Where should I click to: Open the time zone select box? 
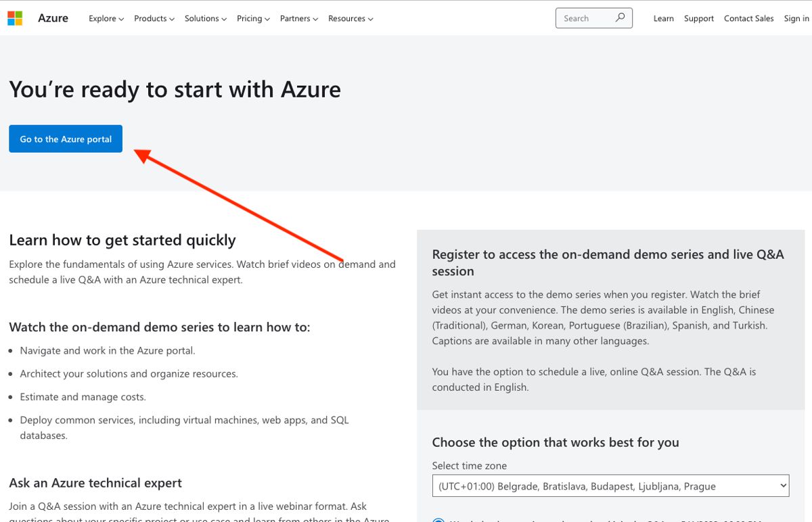click(x=610, y=486)
